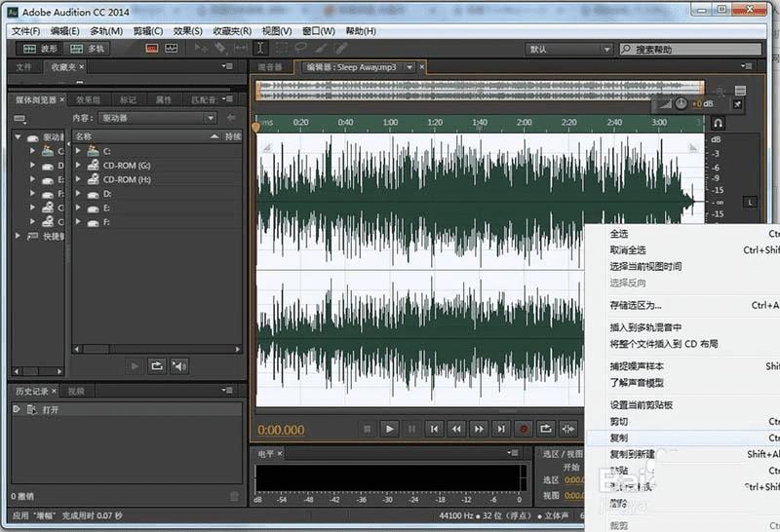Click Auto-Play speaker icon in Media Browser
The image size is (780, 532).
[x=178, y=365]
